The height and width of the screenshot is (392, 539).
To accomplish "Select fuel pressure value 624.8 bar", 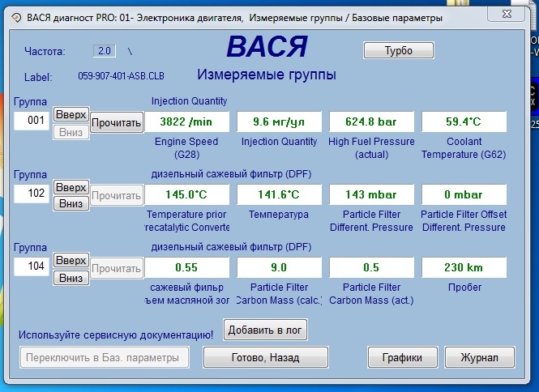I will pyautogui.click(x=371, y=121).
